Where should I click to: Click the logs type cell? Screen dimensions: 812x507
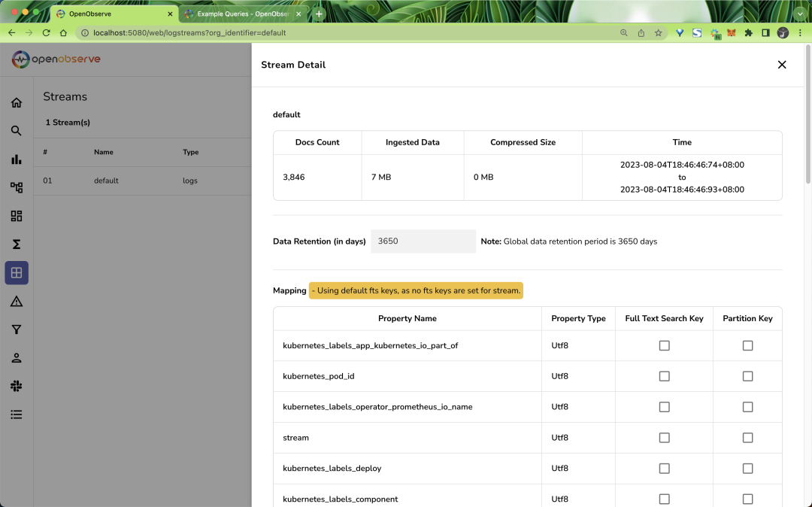[x=190, y=181]
